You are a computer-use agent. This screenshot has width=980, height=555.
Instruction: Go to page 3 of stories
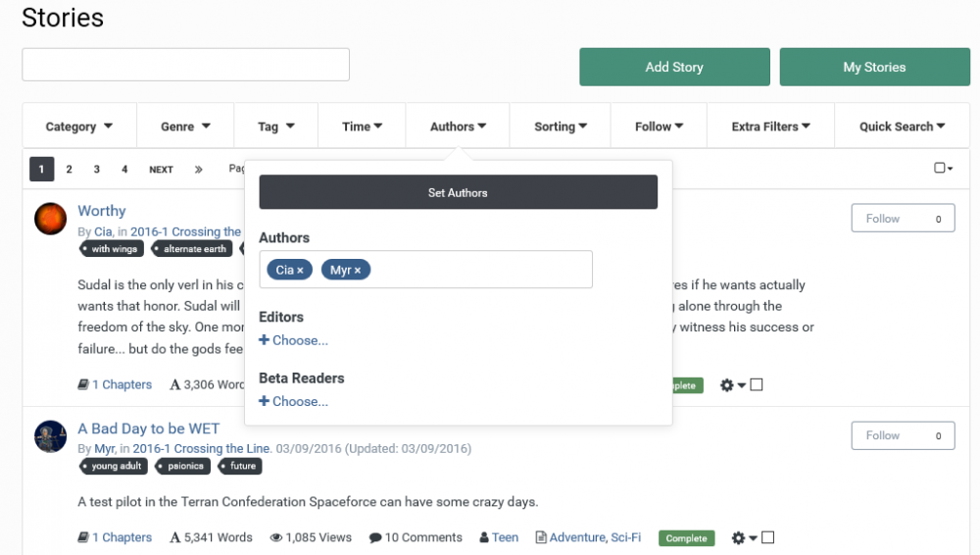point(96,170)
